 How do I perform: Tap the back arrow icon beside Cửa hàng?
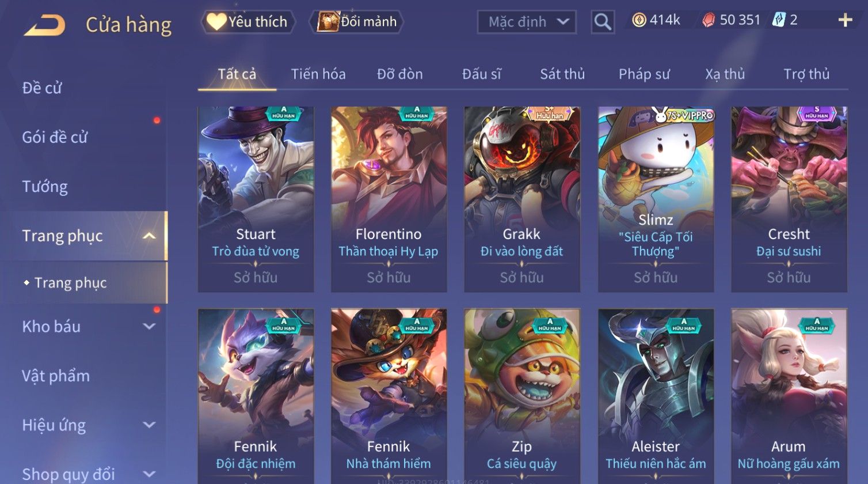pyautogui.click(x=44, y=25)
